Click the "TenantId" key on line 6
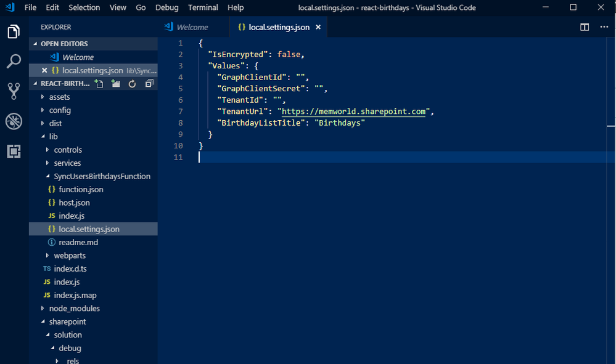The width and height of the screenshot is (616, 364). (x=240, y=100)
